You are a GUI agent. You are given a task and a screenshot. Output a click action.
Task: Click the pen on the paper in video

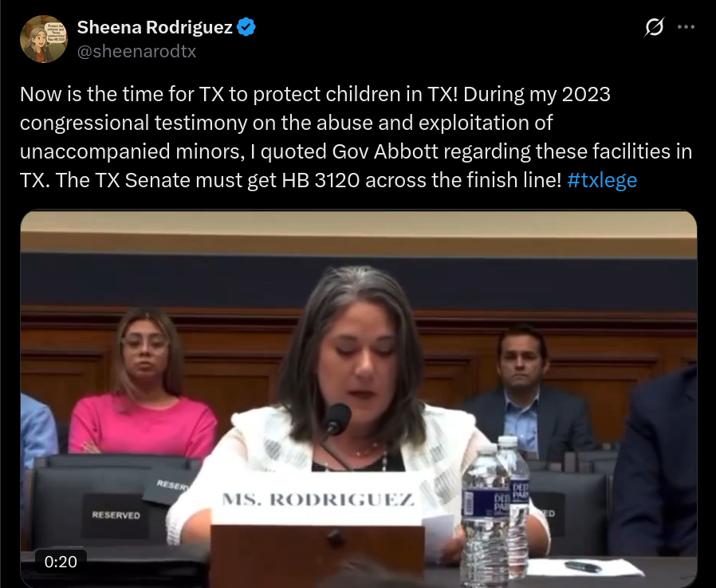point(583,567)
